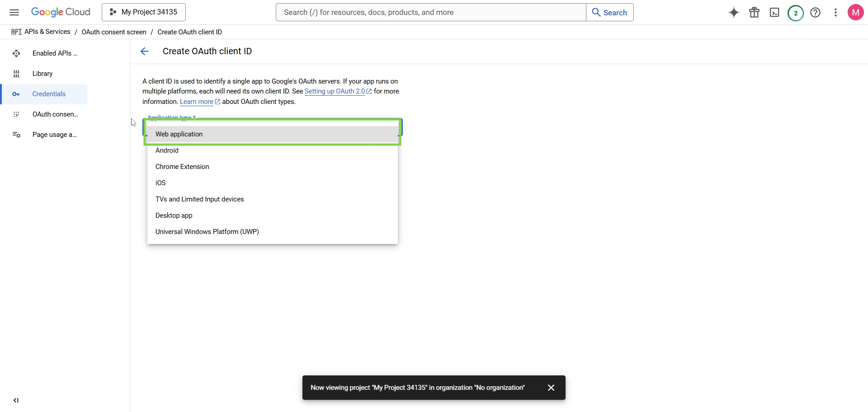The height and width of the screenshot is (412, 868).
Task: Open Page usage agreements sidebar item
Action: 44,135
